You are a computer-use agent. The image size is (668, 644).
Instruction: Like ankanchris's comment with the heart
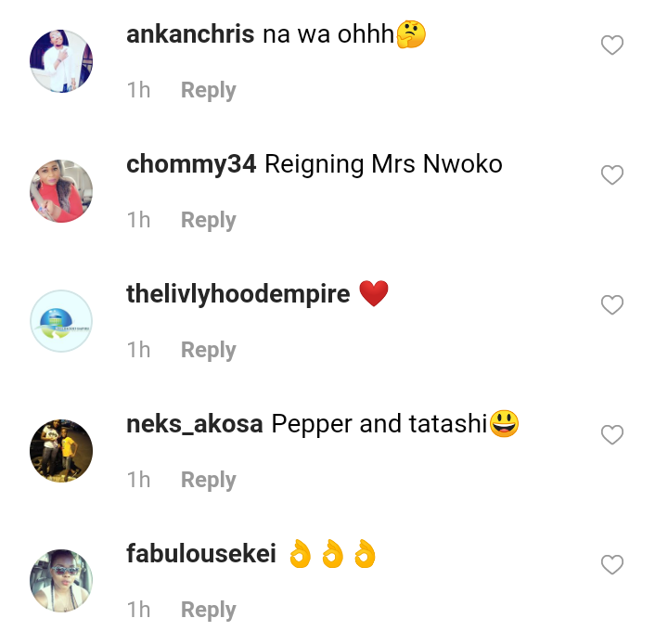[612, 45]
